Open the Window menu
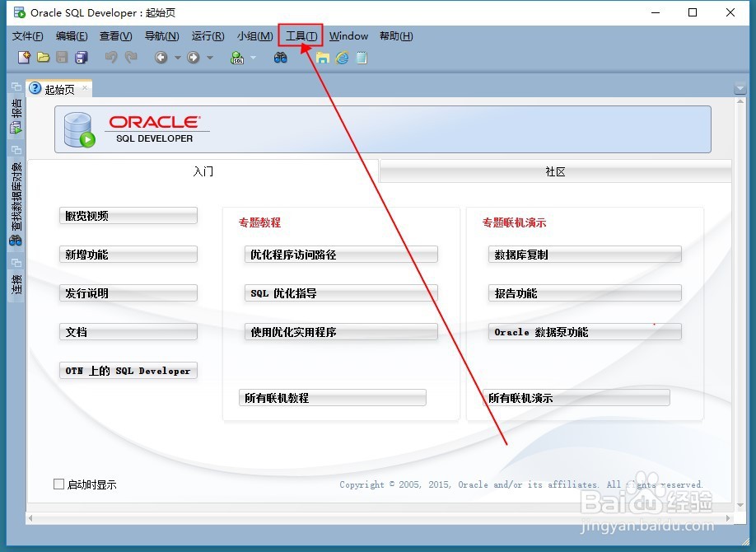This screenshot has height=552, width=756. point(348,36)
